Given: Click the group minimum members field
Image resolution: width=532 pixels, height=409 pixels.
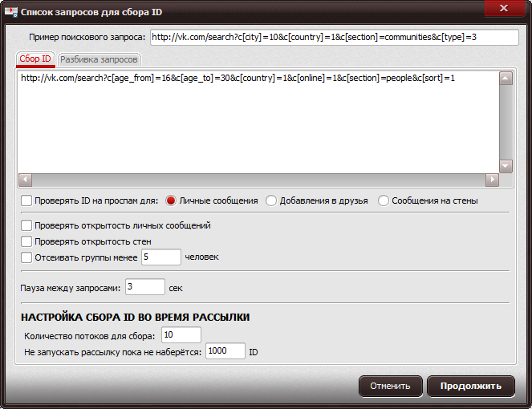Looking at the screenshot, I should click(x=161, y=257).
